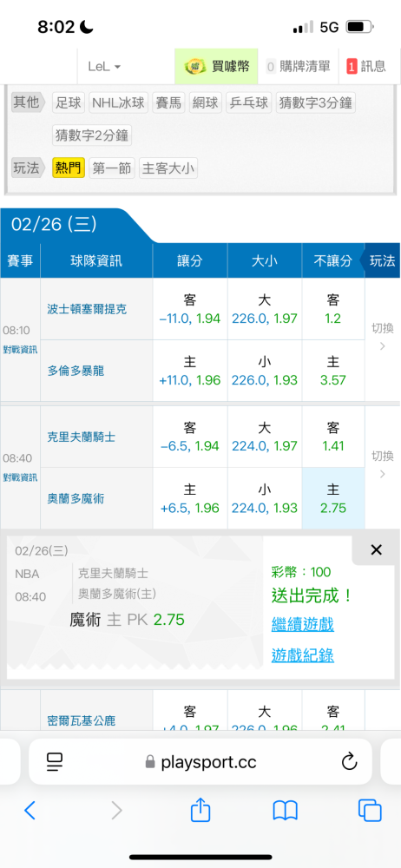The width and height of the screenshot is (401, 868).
Task: Select 足球 sport filter
Action: click(69, 102)
